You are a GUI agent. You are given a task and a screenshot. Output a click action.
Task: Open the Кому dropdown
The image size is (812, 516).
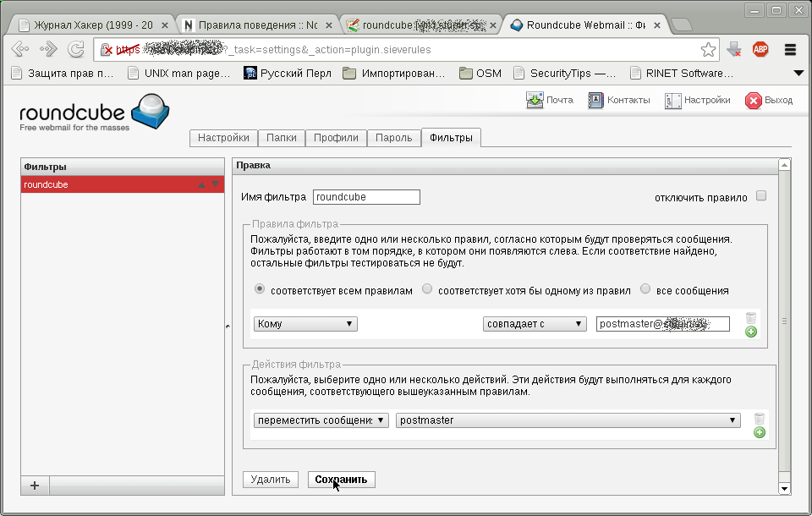304,323
